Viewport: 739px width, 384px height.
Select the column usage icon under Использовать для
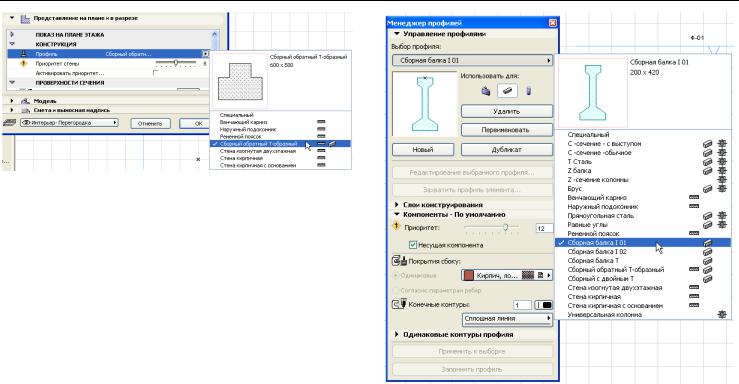pyautogui.click(x=529, y=91)
